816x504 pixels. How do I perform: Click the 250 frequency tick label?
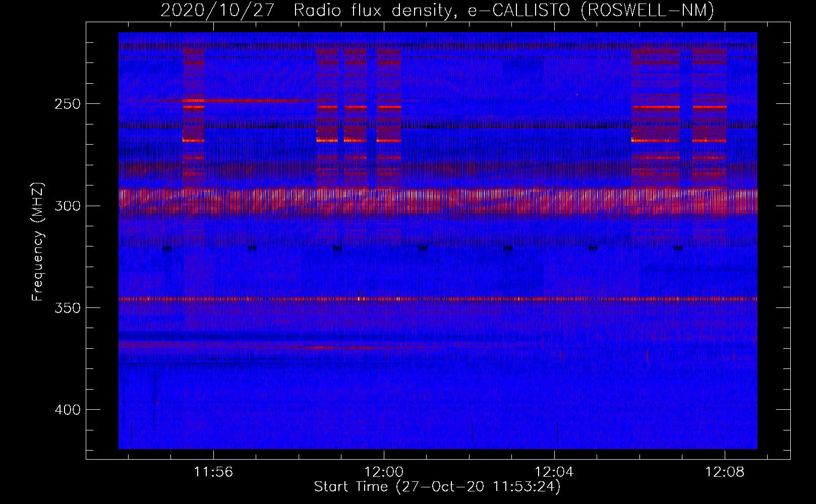click(x=68, y=104)
